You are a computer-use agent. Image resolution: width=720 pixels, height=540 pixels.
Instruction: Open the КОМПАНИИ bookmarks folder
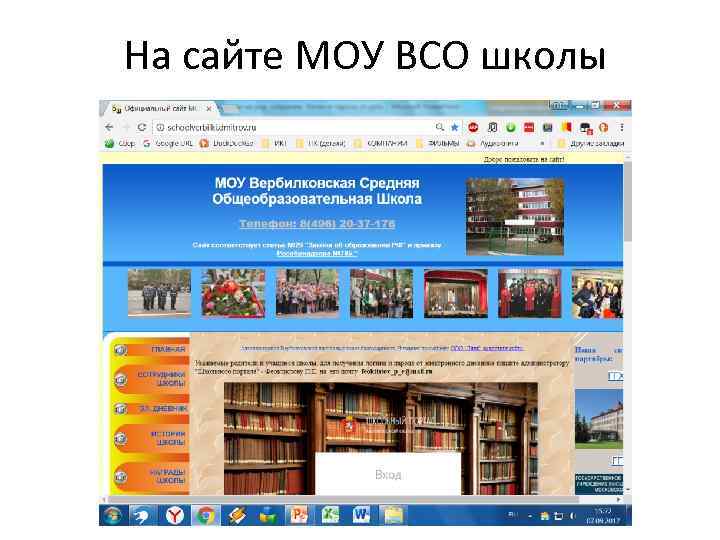(x=381, y=143)
